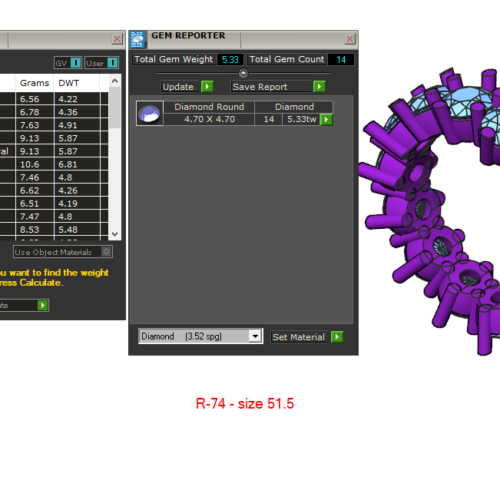Click the Gem Reporter panel icon

coord(137,40)
